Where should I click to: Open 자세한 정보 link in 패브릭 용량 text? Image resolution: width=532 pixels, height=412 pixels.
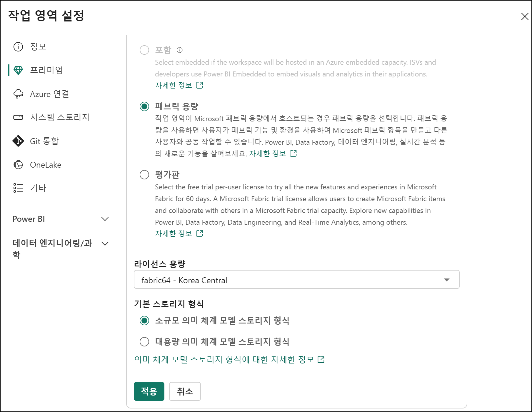[x=267, y=154]
